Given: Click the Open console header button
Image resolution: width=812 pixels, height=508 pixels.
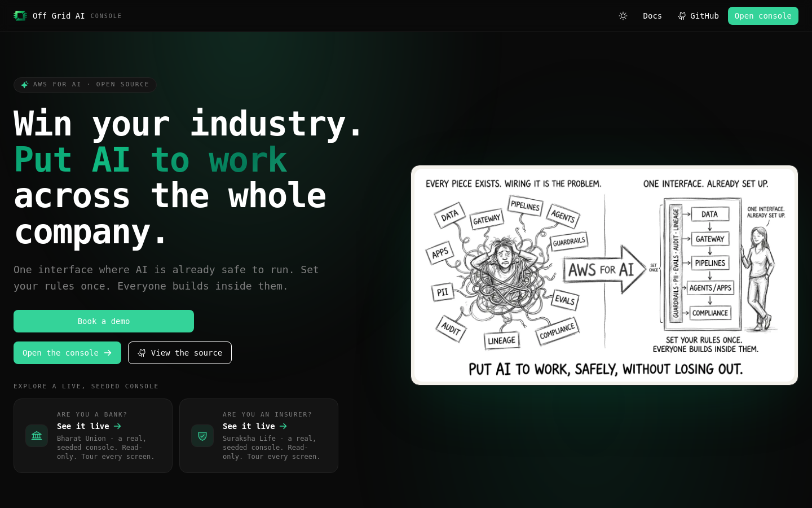Looking at the screenshot, I should pos(763,16).
